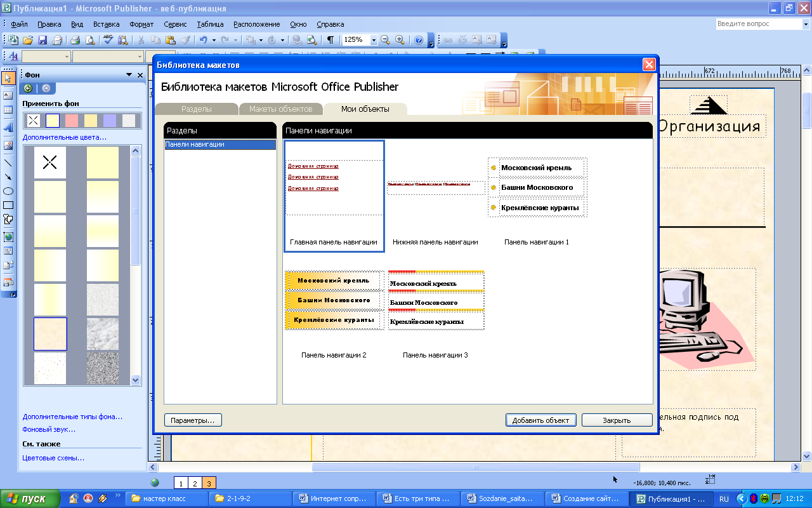Screen dimensions: 812x508
Task: Select the Text Box tool
Action: tap(8, 95)
